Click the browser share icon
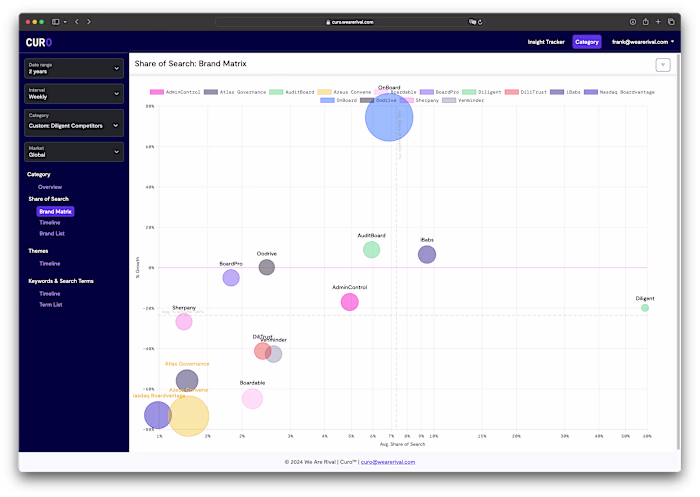The height and width of the screenshot is (497, 700). click(646, 21)
